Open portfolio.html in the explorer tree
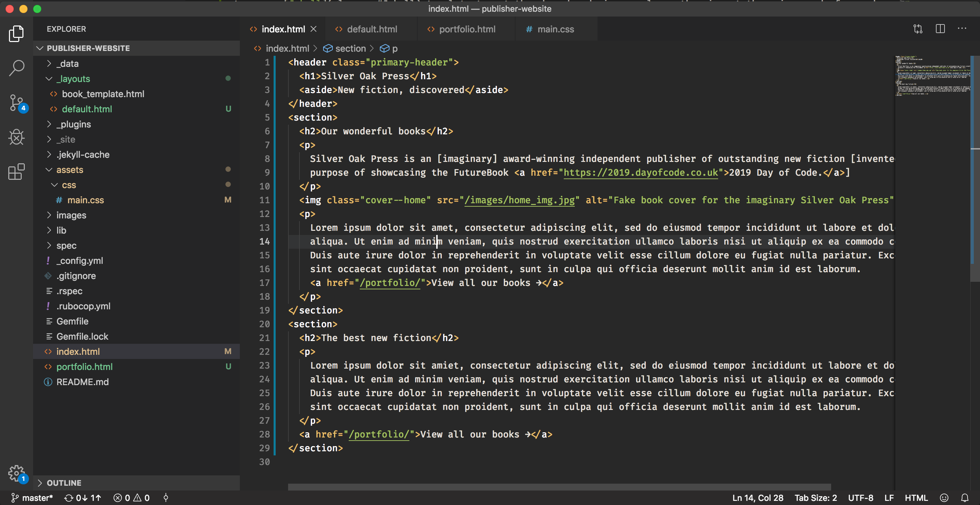The image size is (980, 505). 136,367
